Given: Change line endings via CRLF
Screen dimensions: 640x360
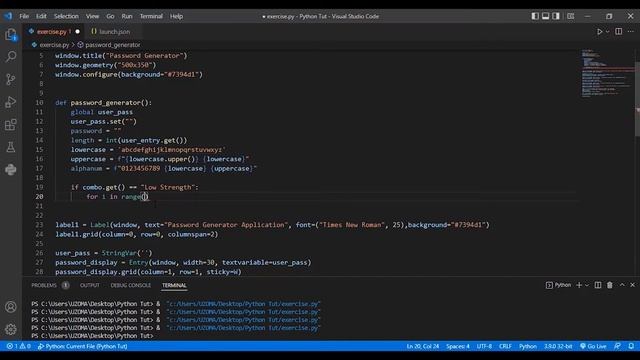Looking at the screenshot, I should pyautogui.click(x=505, y=346).
